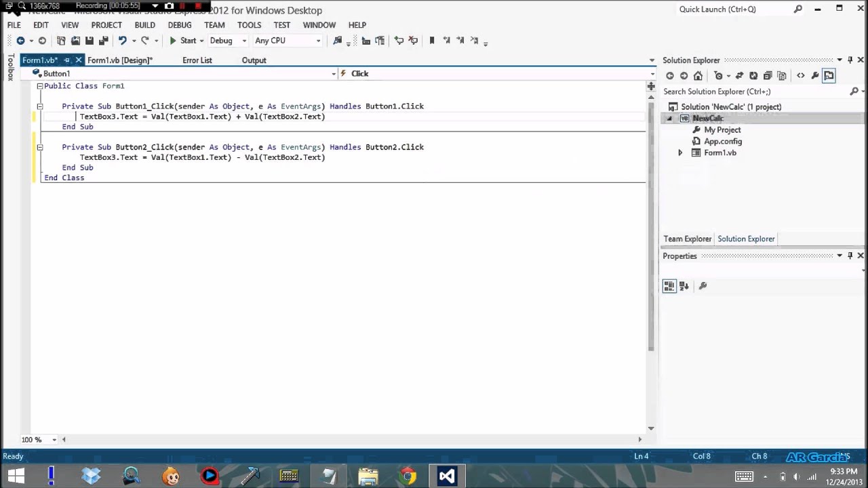Click the Solution Explorer search magnifier
Image resolution: width=868 pixels, height=488 pixels.
click(854, 91)
